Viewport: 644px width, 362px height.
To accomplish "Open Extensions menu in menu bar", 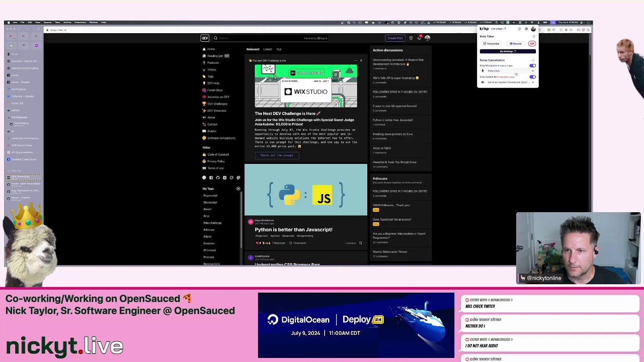I will click(x=80, y=22).
